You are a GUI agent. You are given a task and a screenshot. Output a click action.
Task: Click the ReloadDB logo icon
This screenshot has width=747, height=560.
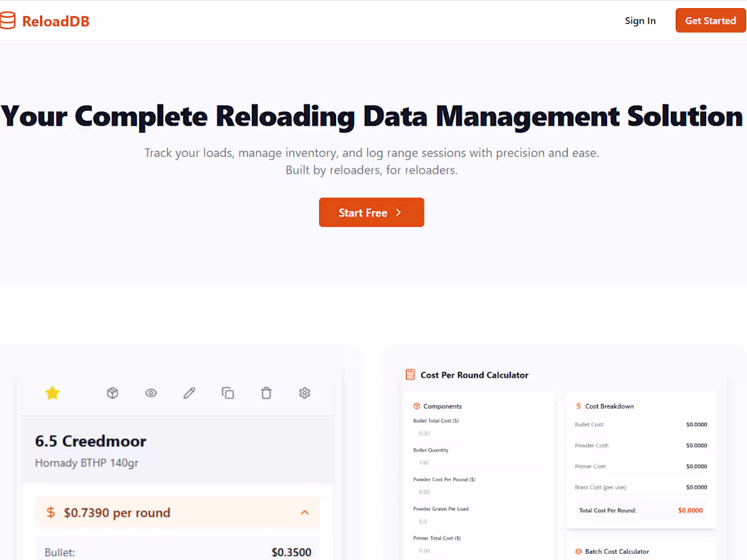9,20
